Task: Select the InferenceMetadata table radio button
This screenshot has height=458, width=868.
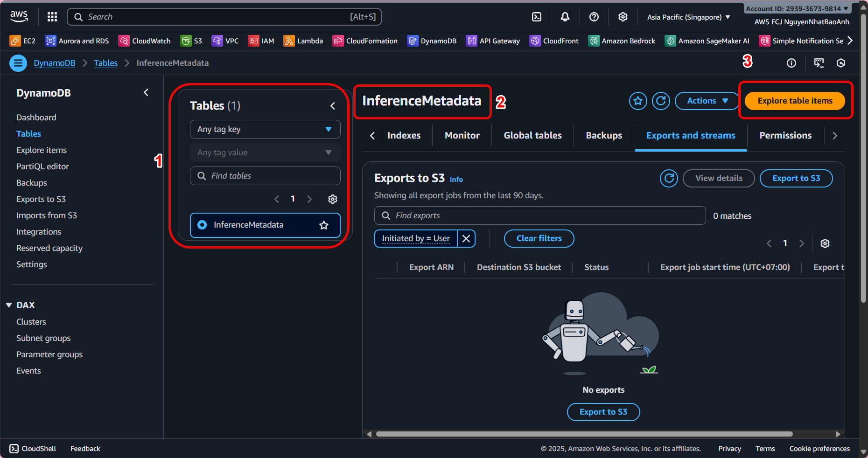Action: pyautogui.click(x=202, y=225)
